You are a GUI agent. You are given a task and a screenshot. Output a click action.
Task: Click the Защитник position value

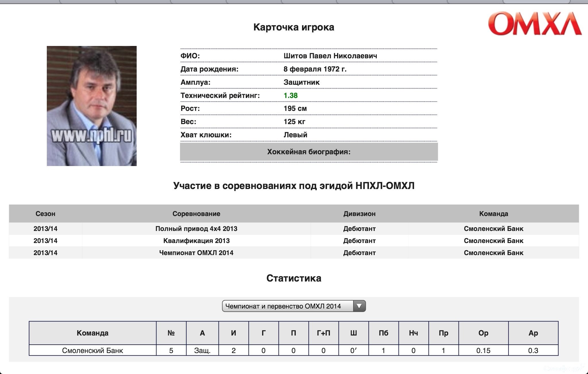click(x=301, y=82)
